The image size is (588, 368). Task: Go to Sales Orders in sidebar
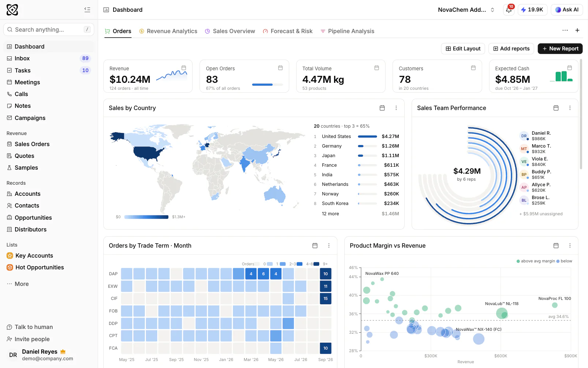49,144
